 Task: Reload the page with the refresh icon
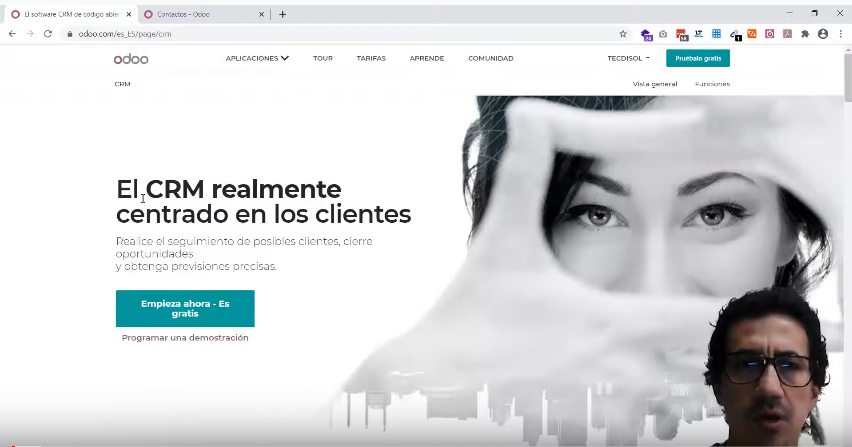(x=47, y=33)
